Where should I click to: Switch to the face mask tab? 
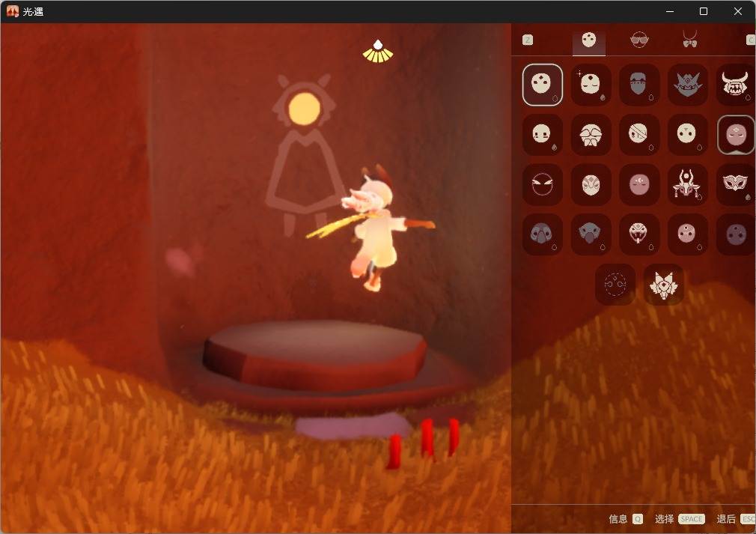tap(588, 40)
